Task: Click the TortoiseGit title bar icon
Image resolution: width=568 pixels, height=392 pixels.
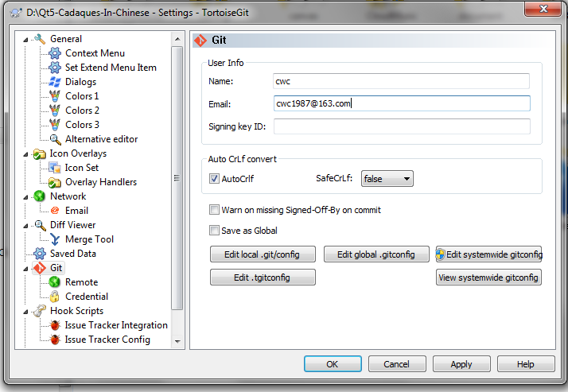Action: click(16, 13)
